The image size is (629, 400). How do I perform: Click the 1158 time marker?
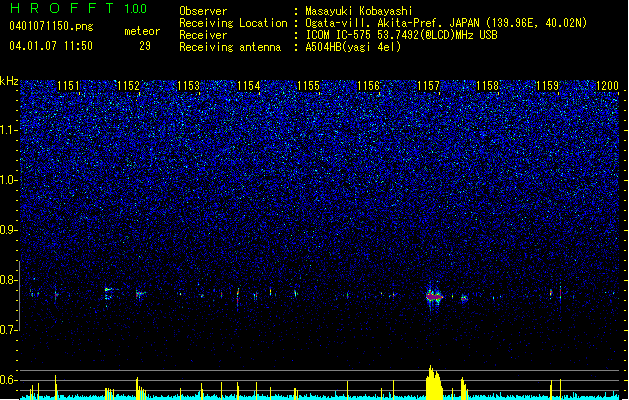click(487, 86)
